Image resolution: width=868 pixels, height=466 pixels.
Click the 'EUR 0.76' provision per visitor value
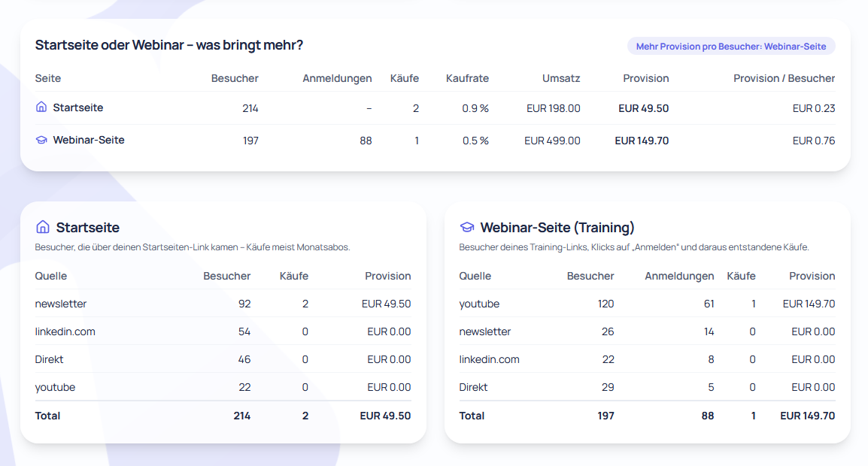(x=813, y=141)
